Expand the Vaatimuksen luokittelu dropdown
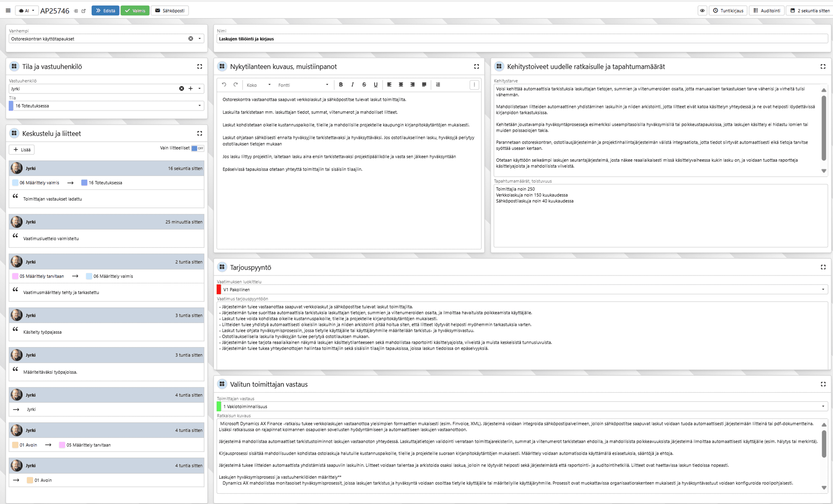The height and width of the screenshot is (504, 833). point(823,290)
